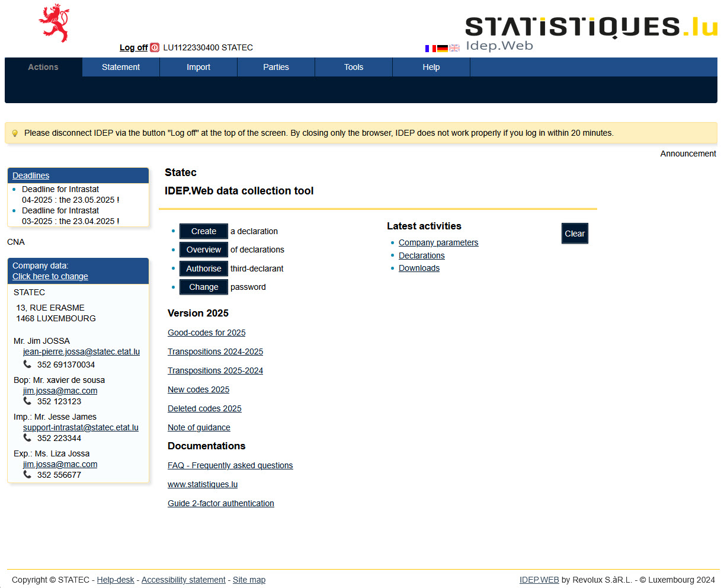The width and height of the screenshot is (721, 588).
Task: Open the FAQ - Frequently asked questions link
Action: (230, 465)
